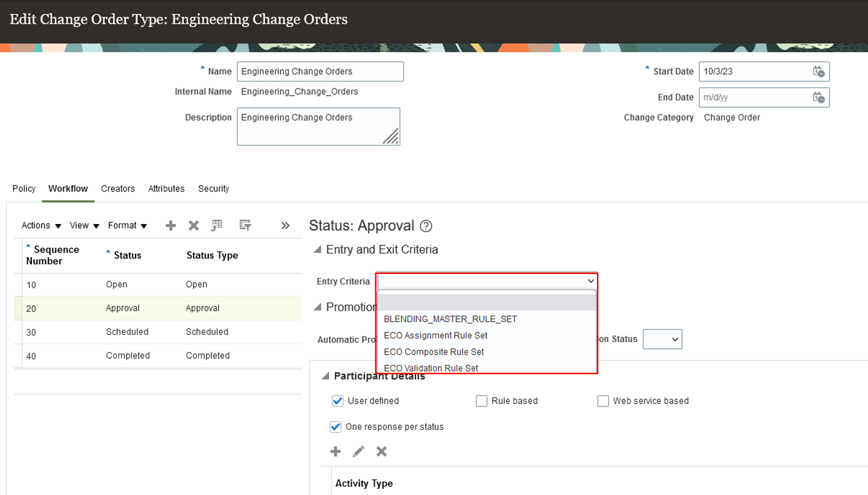Add a new workflow status row
Screen dimensions: 868x495
[x=170, y=225]
